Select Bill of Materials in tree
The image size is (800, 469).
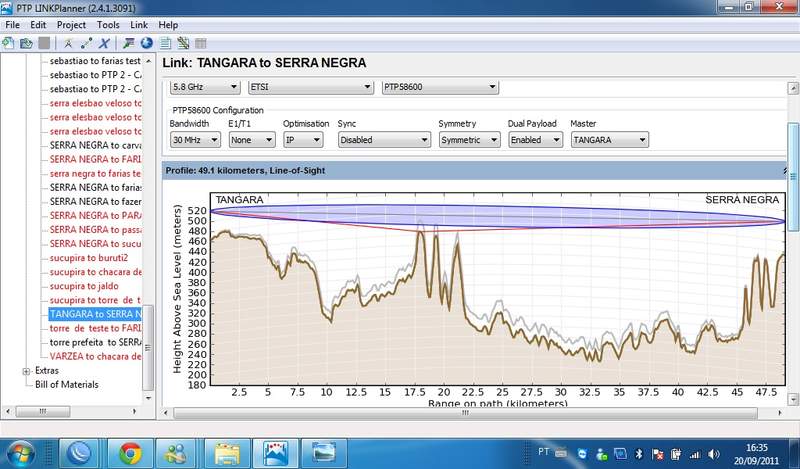click(69, 383)
